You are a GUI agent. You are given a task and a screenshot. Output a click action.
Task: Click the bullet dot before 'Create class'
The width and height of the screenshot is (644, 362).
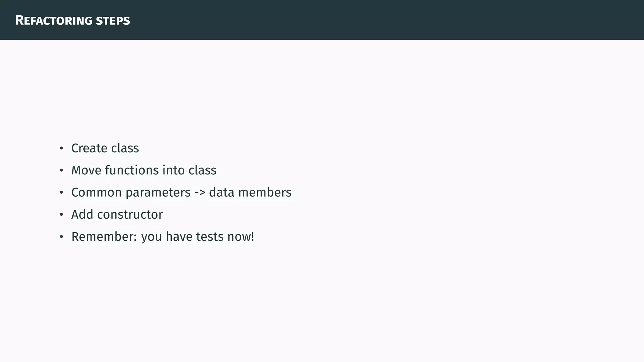62,148
